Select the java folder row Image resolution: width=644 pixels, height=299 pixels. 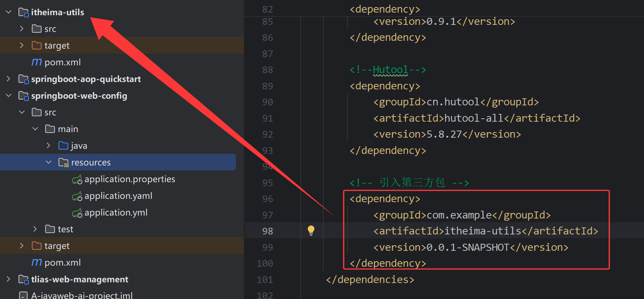(x=122, y=145)
